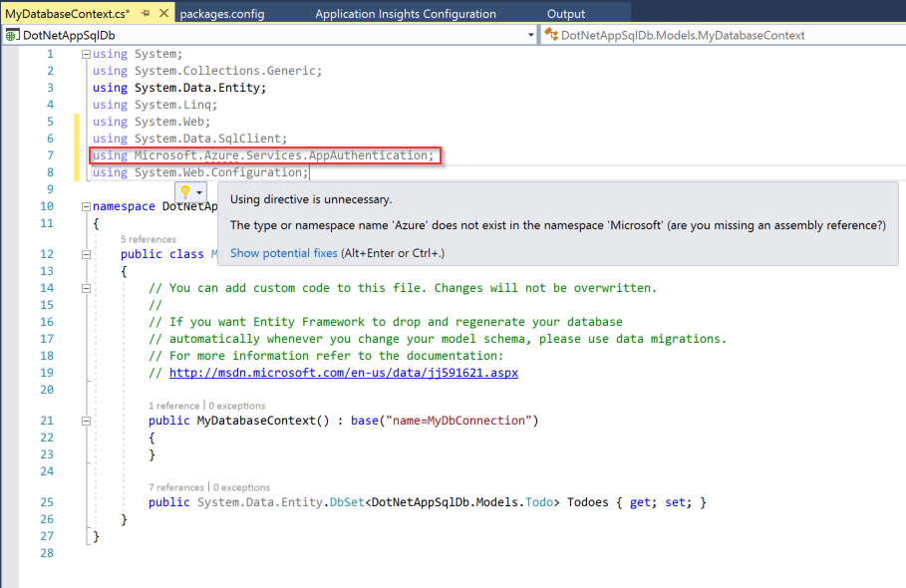Click the using Microsoft.Azure.Services.AppAuthentication line

point(263,155)
